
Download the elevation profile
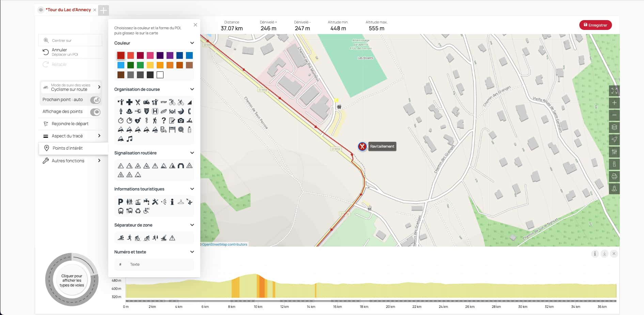coord(604,253)
